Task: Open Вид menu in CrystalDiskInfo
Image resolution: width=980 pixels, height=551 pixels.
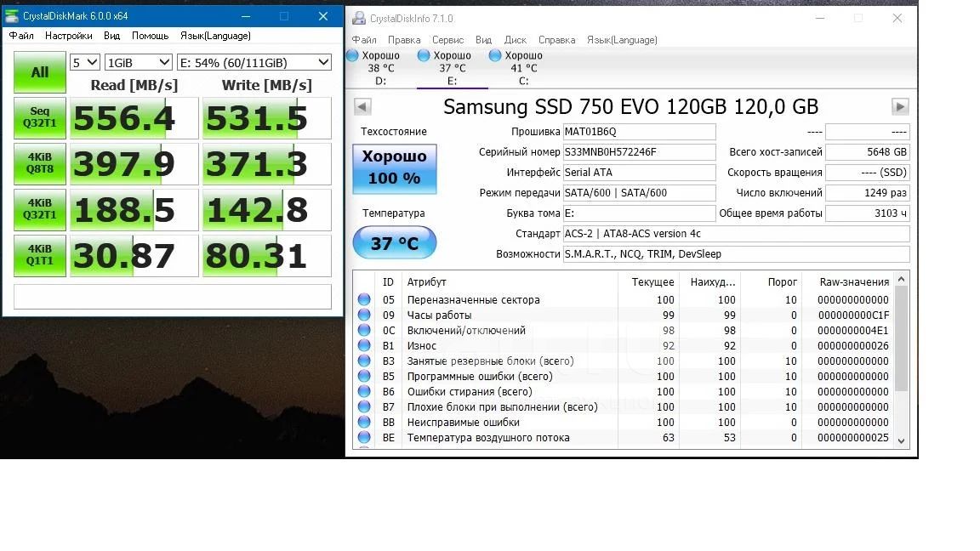Action: pyautogui.click(x=484, y=40)
